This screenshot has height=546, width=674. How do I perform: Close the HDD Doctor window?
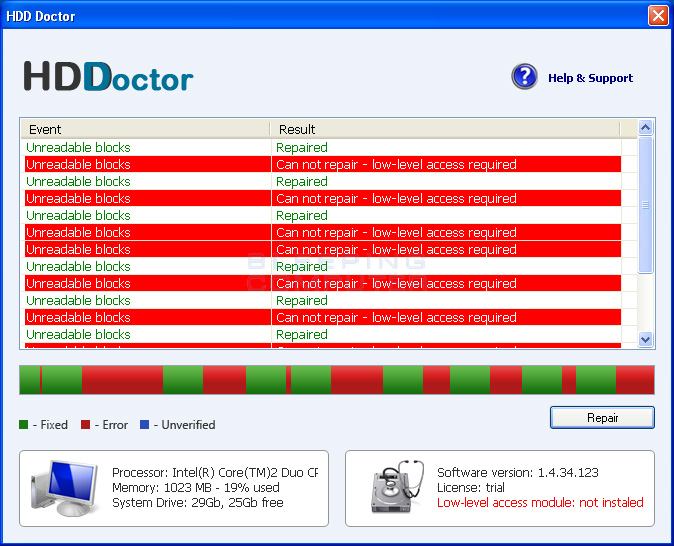pos(658,16)
